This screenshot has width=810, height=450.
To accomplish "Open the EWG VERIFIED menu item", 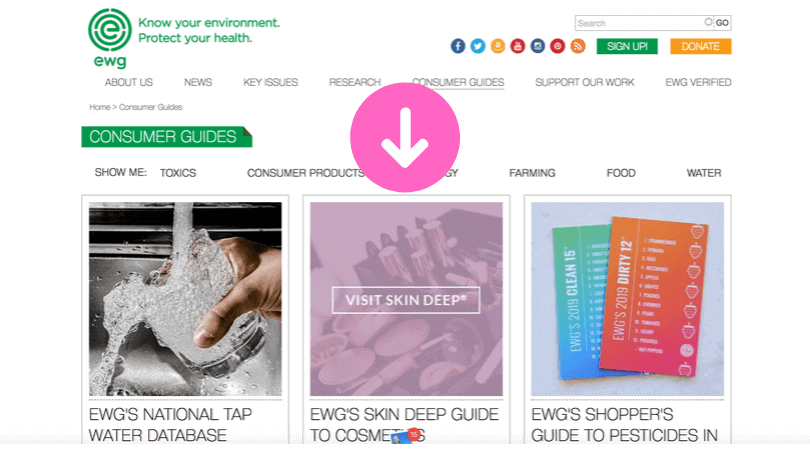I will 698,82.
